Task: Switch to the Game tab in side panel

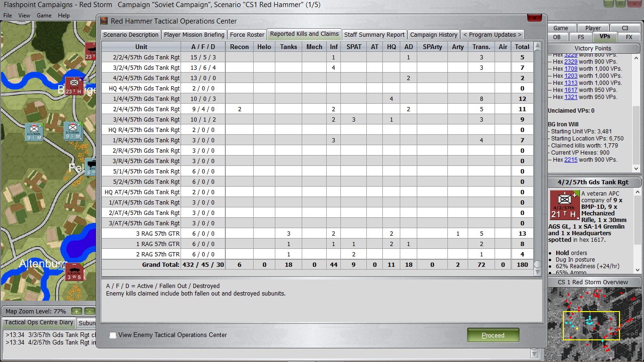Action: (561, 28)
